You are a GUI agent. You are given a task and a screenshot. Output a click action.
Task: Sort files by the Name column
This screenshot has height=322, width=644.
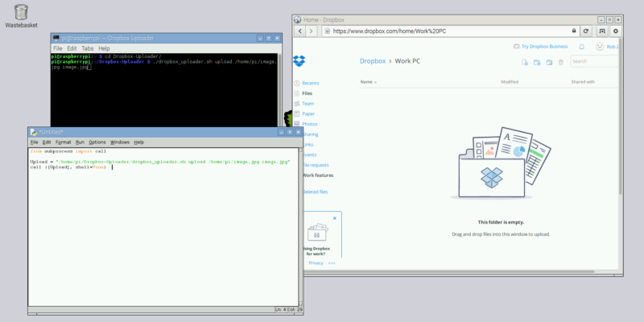368,82
